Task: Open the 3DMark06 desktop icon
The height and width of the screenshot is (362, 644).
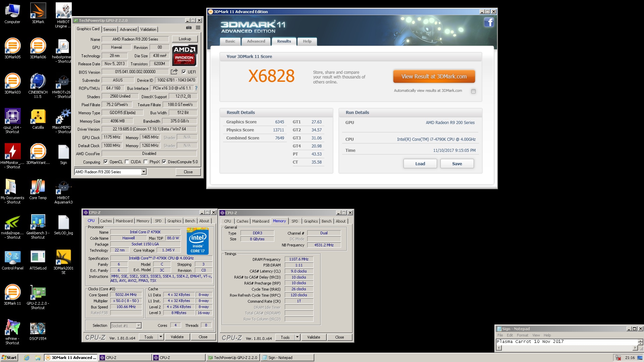Action: click(x=38, y=49)
